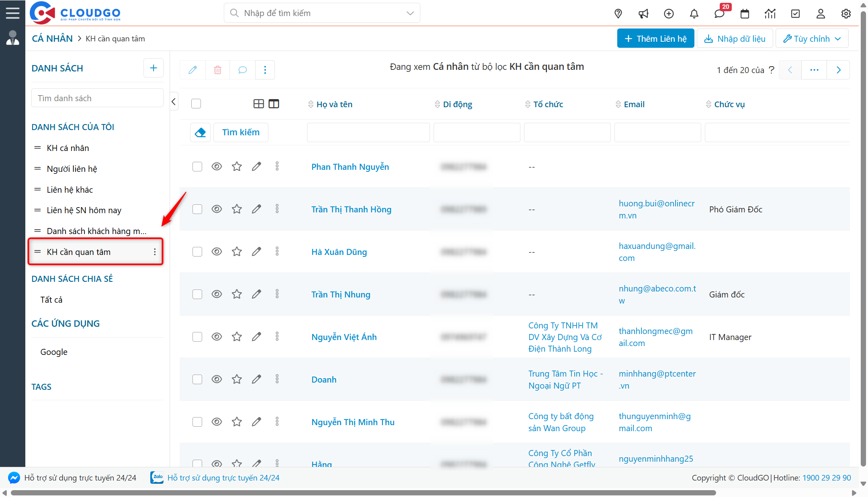
Task: Open the calendar icon in header
Action: click(745, 14)
